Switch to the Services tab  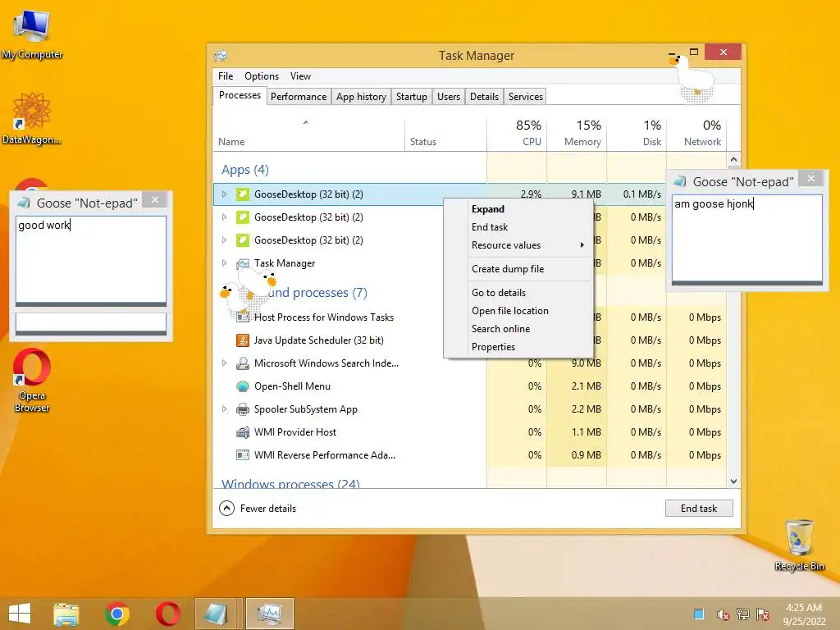click(526, 97)
